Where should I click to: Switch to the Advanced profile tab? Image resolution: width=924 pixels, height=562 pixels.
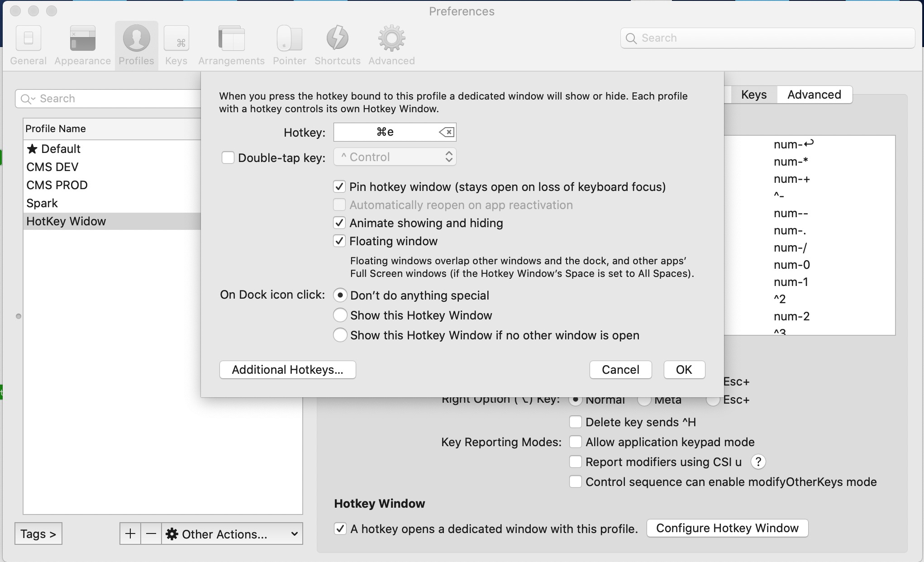[x=814, y=95]
